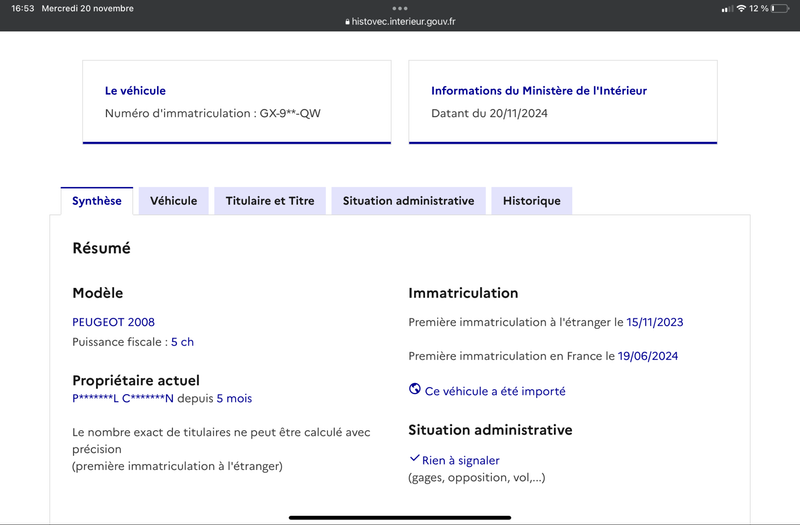Tap the Wi-Fi status icon
The image size is (800, 525).
coord(741,8)
